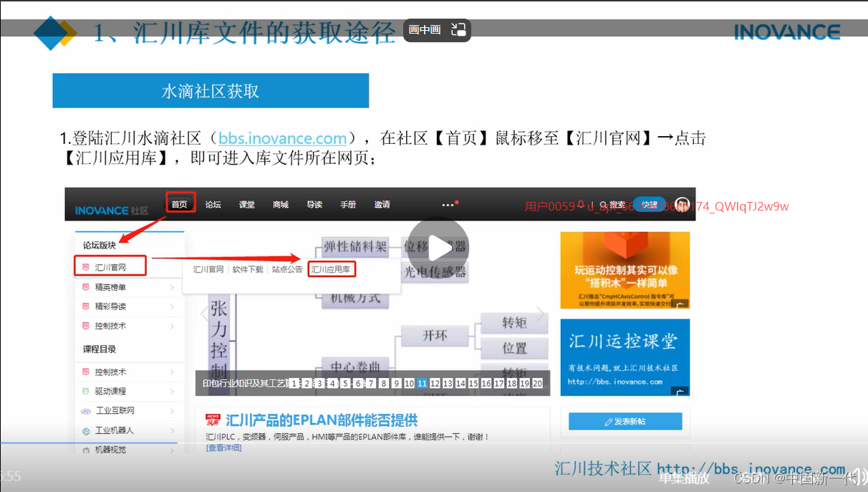Viewport: 868px width, 492px height.
Task: Open the 课堂 nav tab
Action: (x=247, y=204)
